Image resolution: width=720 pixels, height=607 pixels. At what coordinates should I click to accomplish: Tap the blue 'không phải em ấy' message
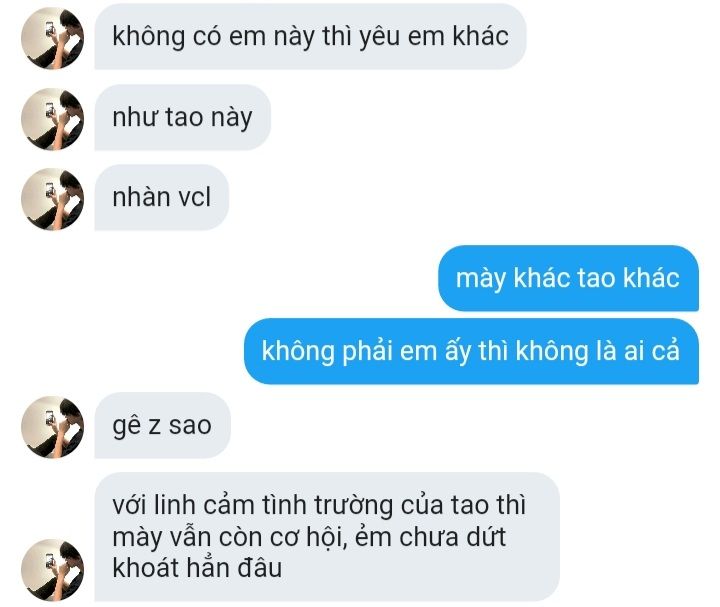coord(471,351)
